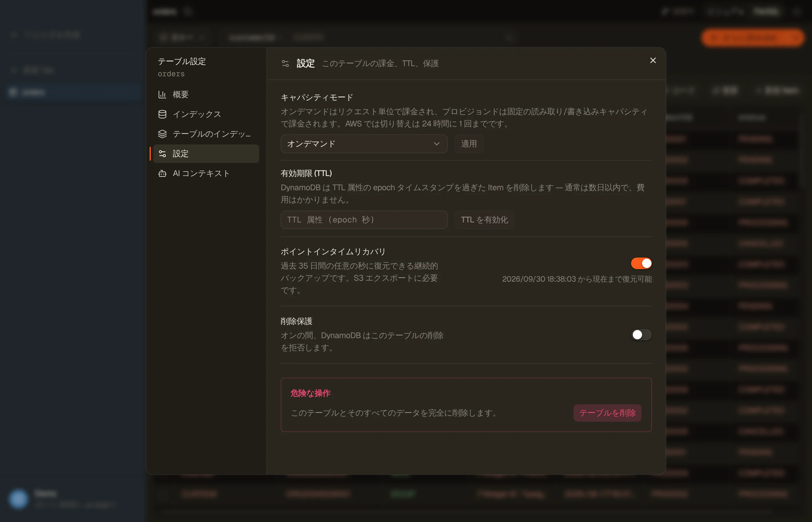Open the インデックス tab

pos(206,114)
